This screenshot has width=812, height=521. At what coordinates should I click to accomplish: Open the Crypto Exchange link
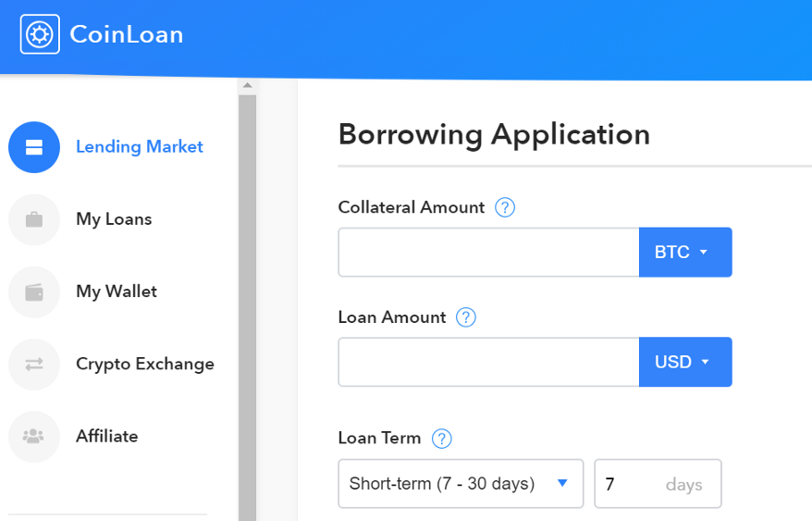145,364
